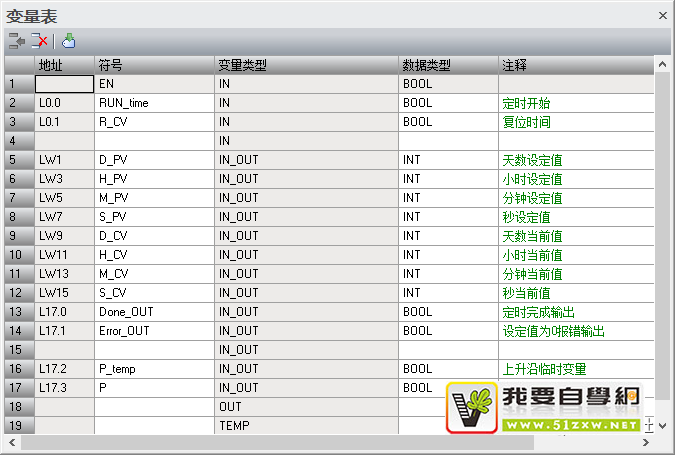The height and width of the screenshot is (455, 675).
Task: Click the insert row toolbar icon
Action: tap(16, 41)
